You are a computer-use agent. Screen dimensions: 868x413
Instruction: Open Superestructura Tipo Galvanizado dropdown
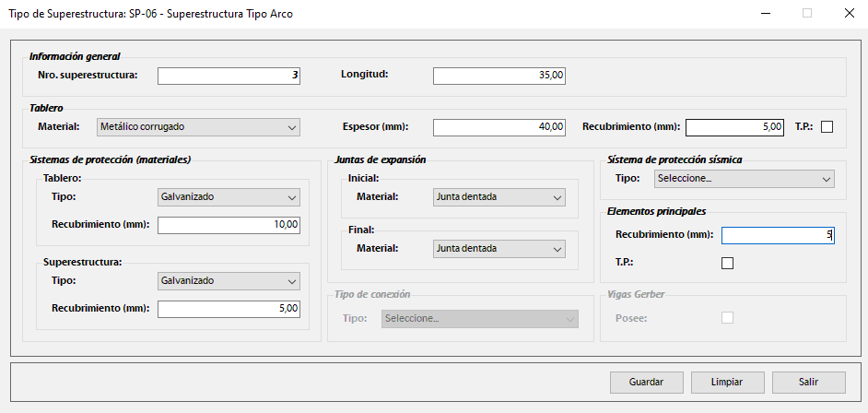pos(229,280)
